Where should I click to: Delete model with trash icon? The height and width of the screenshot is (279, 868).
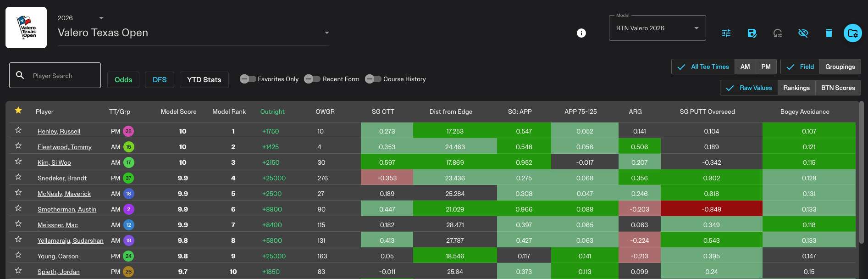click(829, 33)
